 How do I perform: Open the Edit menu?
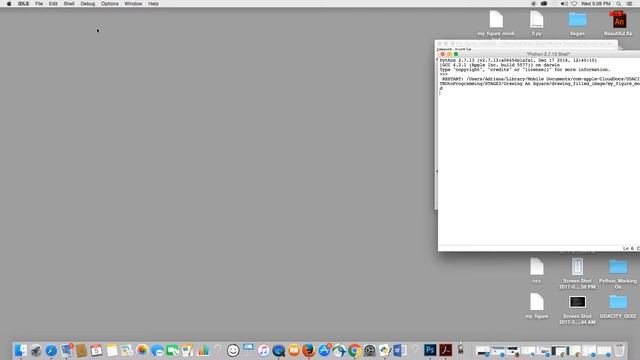tap(53, 4)
